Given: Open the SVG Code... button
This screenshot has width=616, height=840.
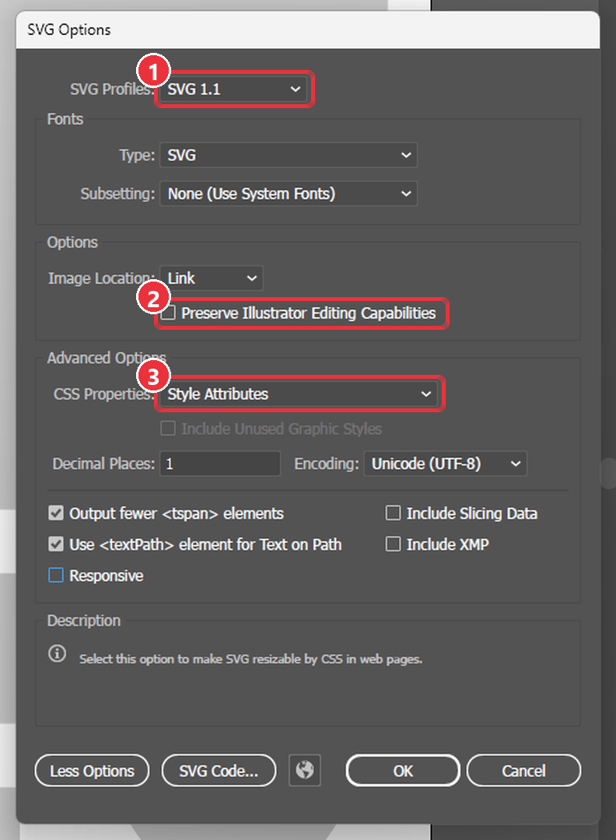Looking at the screenshot, I should [219, 771].
